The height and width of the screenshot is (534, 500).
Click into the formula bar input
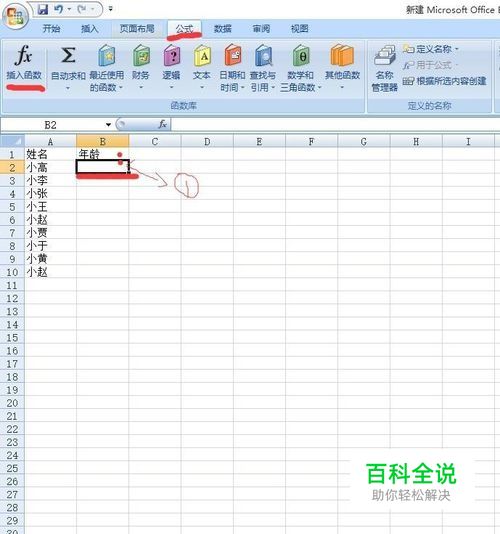tap(335, 125)
